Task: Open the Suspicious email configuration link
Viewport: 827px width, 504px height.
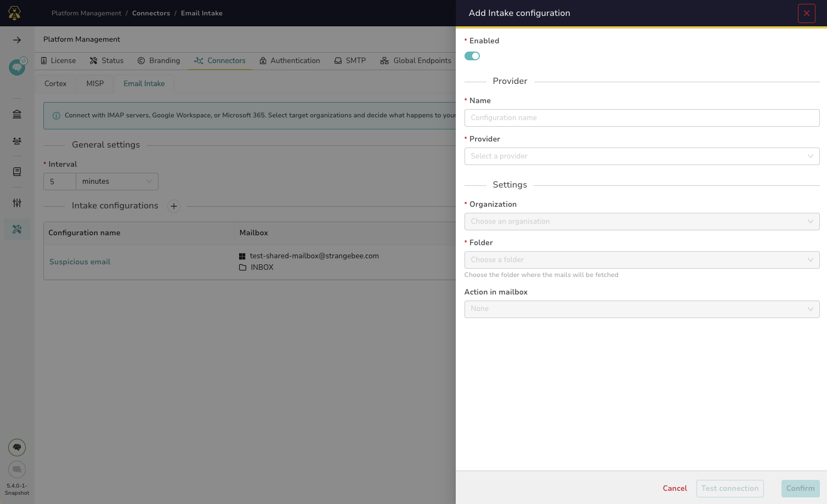Action: (x=80, y=262)
